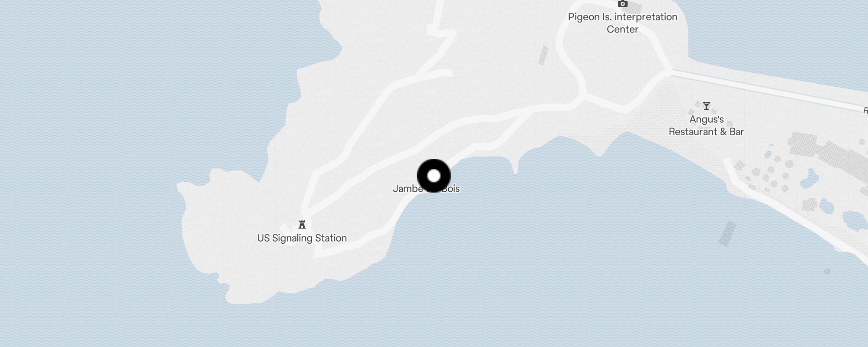Click the Jambe de Bois label text

(426, 189)
